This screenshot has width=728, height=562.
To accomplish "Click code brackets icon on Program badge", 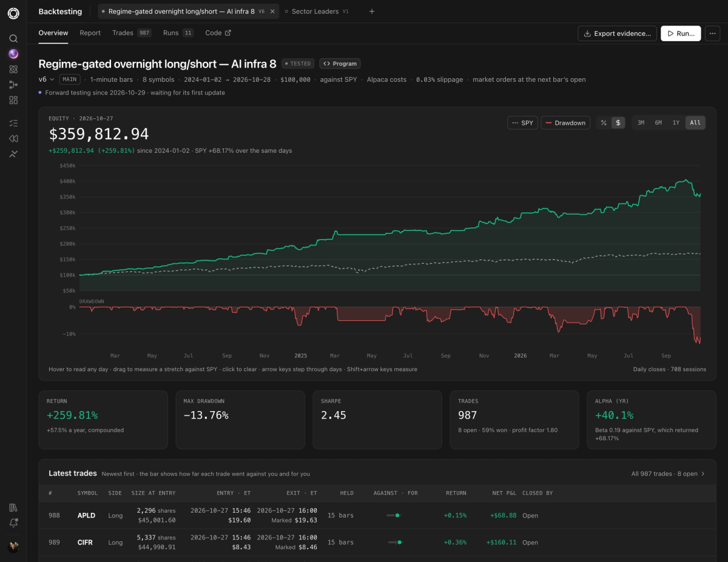I will (x=326, y=64).
